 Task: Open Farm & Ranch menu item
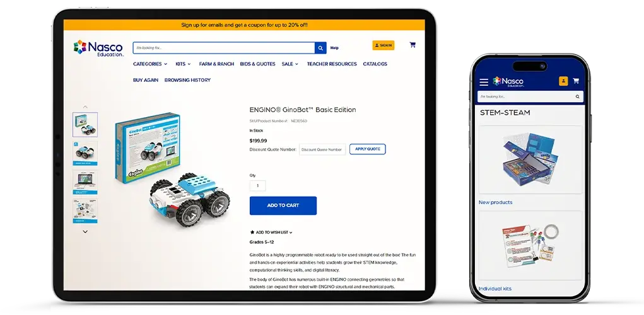tap(216, 64)
